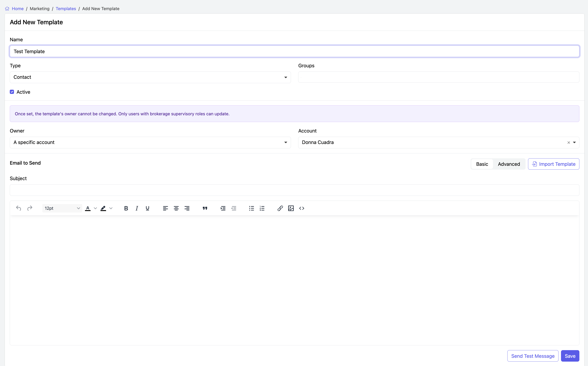The width and height of the screenshot is (588, 366).
Task: Center align the email text
Action: [x=176, y=208]
